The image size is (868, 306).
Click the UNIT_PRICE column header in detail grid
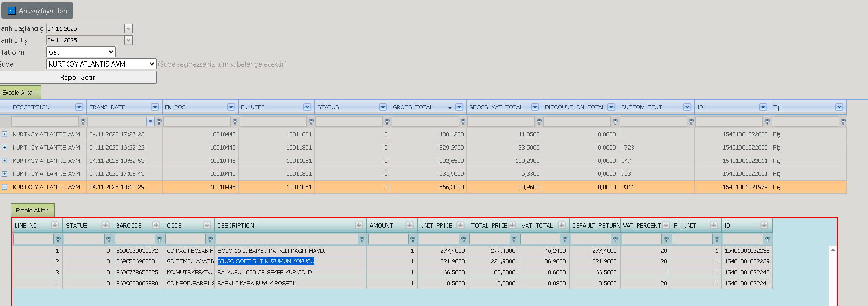click(437, 225)
